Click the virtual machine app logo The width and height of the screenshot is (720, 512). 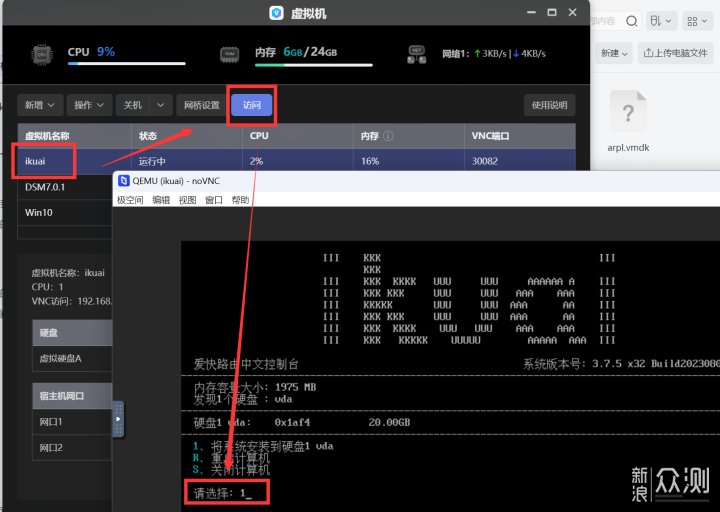tap(277, 13)
